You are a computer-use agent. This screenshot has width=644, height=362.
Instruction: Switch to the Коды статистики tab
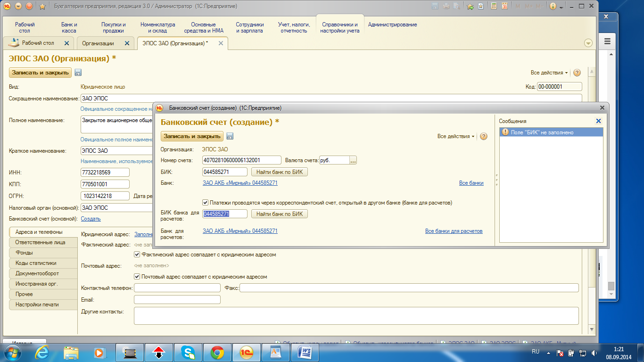tap(43, 263)
